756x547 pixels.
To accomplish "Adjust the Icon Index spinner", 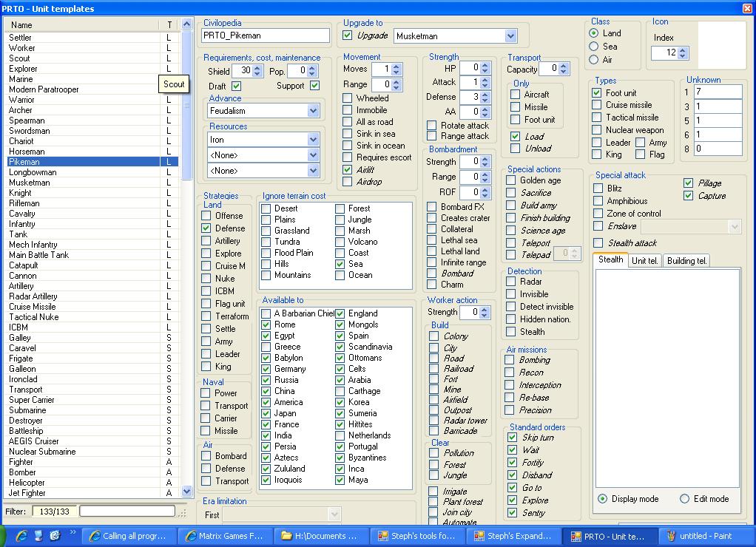I will (682, 53).
